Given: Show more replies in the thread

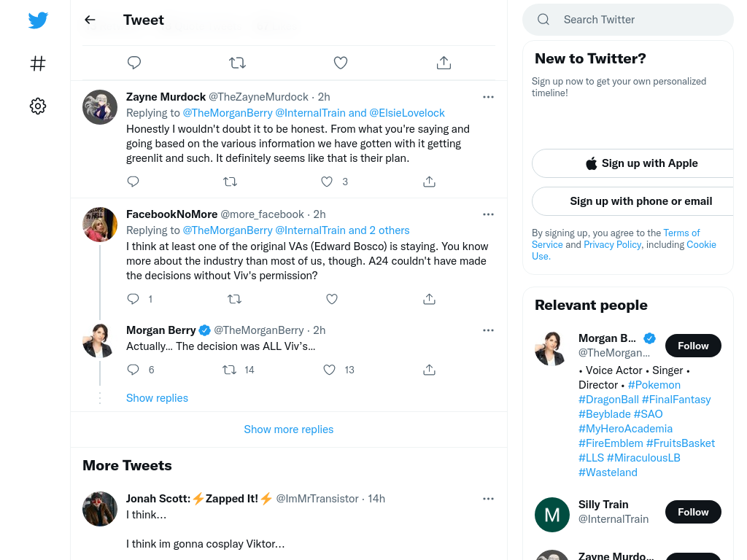Looking at the screenshot, I should 289,429.
